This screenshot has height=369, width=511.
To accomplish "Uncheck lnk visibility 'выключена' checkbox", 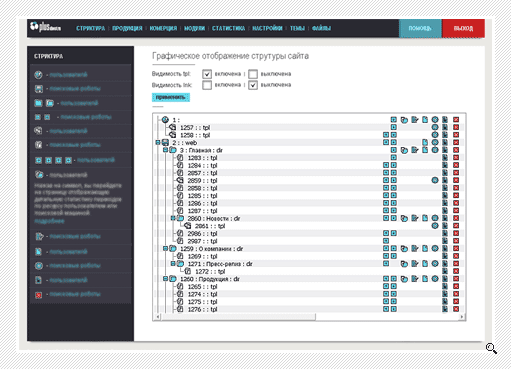I will (253, 85).
